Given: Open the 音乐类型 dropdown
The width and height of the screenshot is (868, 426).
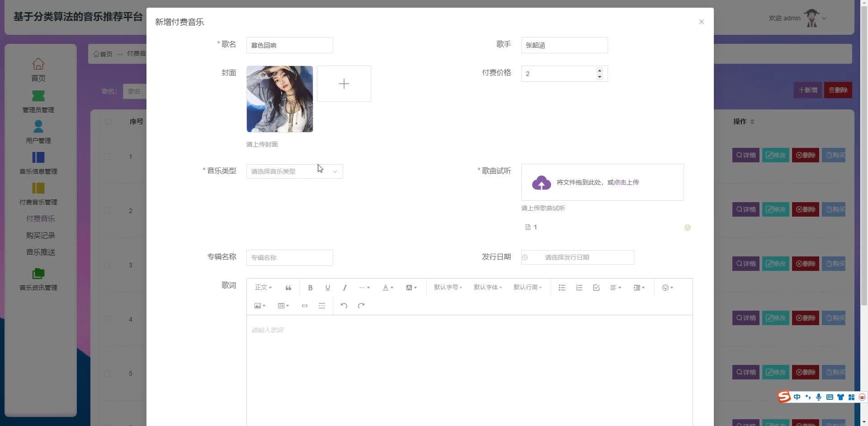Looking at the screenshot, I should point(294,171).
